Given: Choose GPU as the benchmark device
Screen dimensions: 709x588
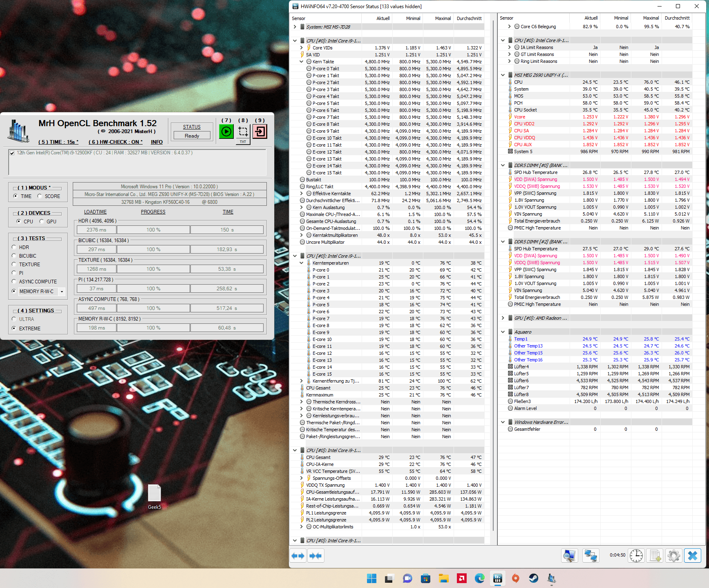Looking at the screenshot, I should (x=41, y=221).
